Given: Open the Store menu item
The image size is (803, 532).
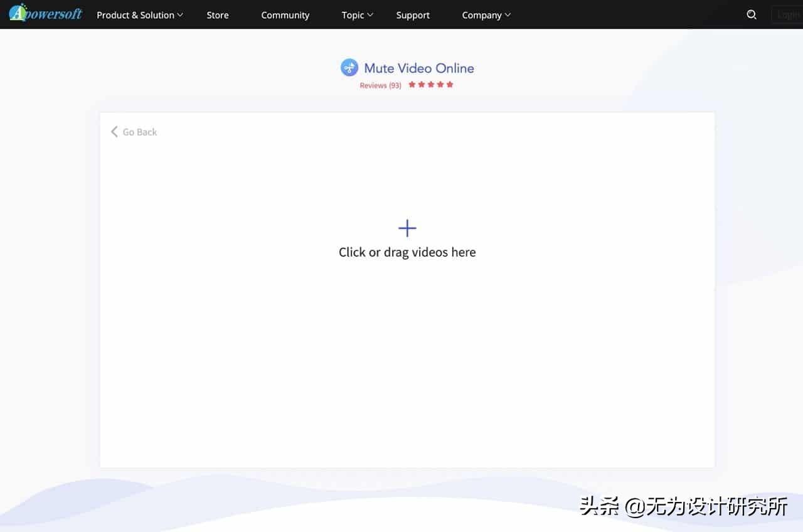Looking at the screenshot, I should tap(218, 15).
